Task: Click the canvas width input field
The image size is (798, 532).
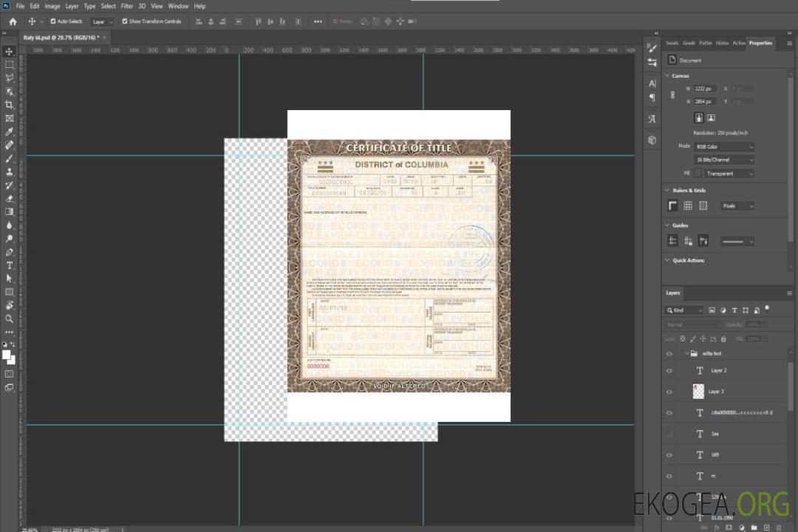Action: click(x=706, y=89)
